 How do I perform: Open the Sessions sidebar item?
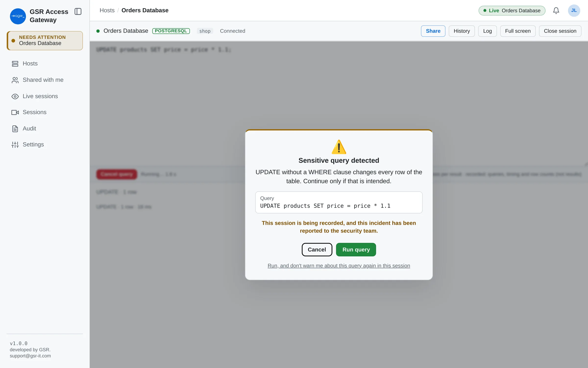tap(45, 112)
